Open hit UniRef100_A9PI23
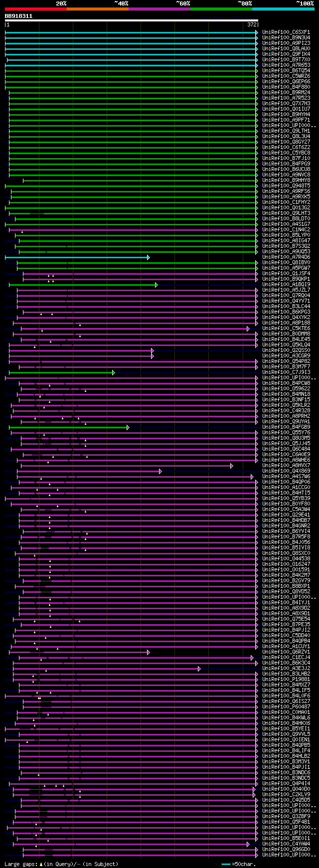This screenshot has width=319, height=868. (286, 43)
